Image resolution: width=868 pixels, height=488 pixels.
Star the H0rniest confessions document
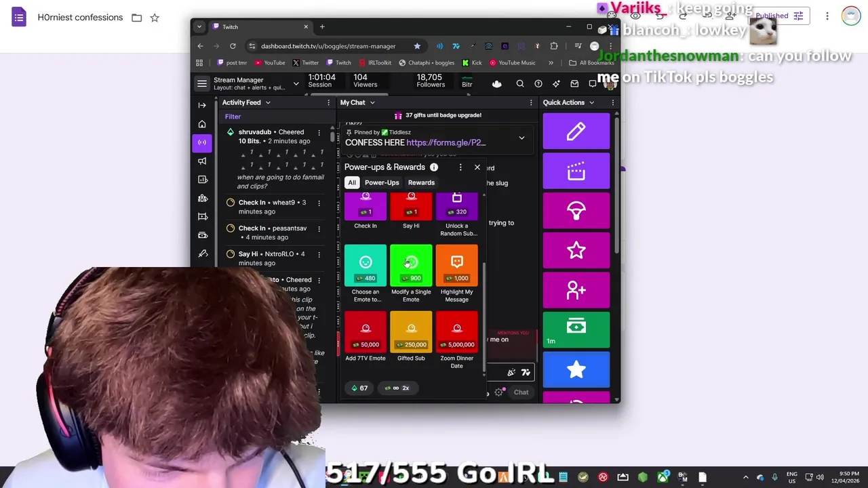[155, 18]
